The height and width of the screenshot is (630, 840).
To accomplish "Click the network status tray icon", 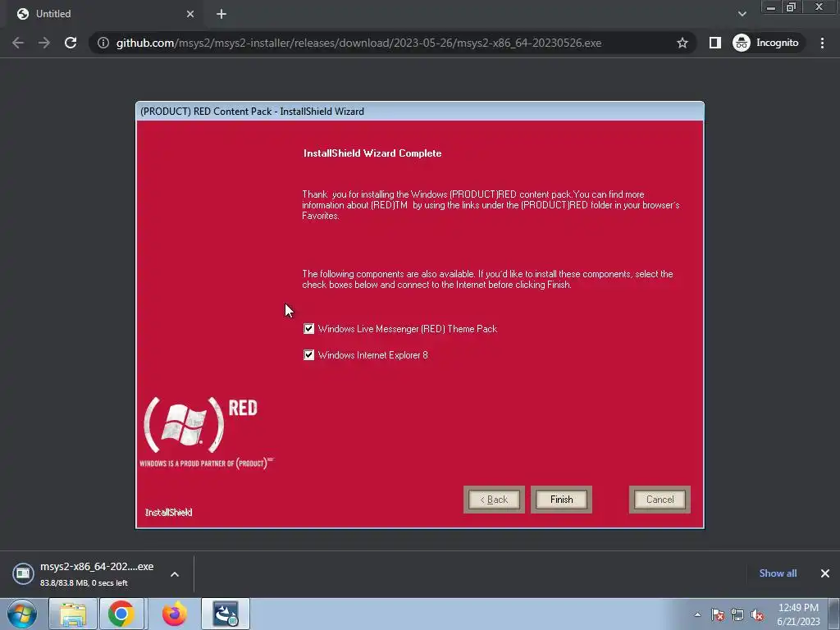I will [737, 614].
